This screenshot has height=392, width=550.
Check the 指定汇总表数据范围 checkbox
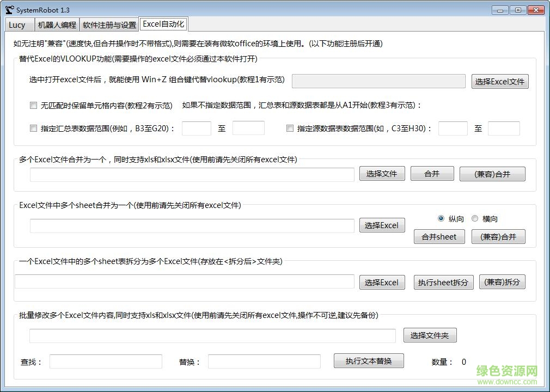point(33,128)
